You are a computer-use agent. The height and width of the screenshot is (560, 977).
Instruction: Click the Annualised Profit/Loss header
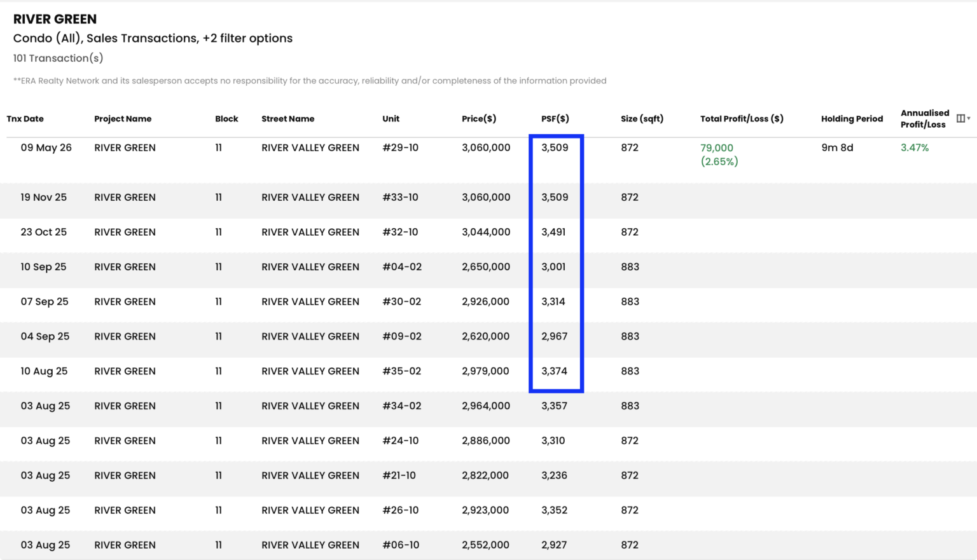(x=925, y=119)
